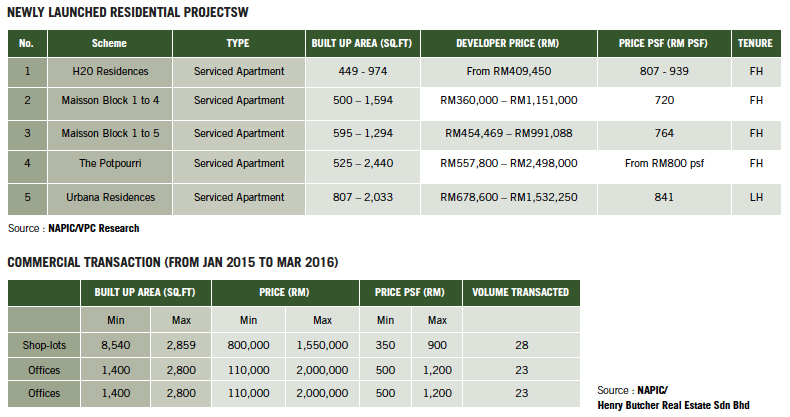Click the "LH" tenure cell
790x417 pixels.
pyautogui.click(x=755, y=197)
